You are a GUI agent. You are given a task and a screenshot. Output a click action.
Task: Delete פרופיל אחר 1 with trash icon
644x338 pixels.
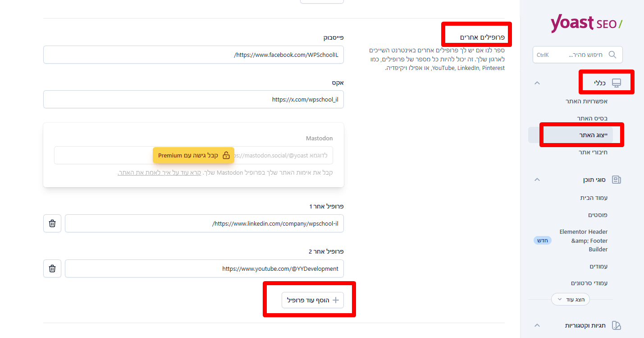[x=52, y=223]
